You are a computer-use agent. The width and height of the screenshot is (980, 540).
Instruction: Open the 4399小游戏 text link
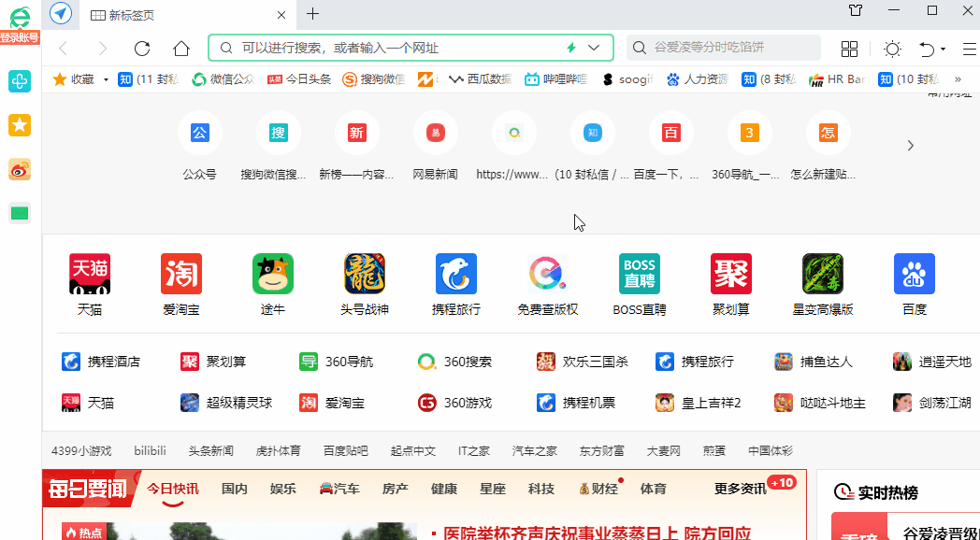[81, 450]
